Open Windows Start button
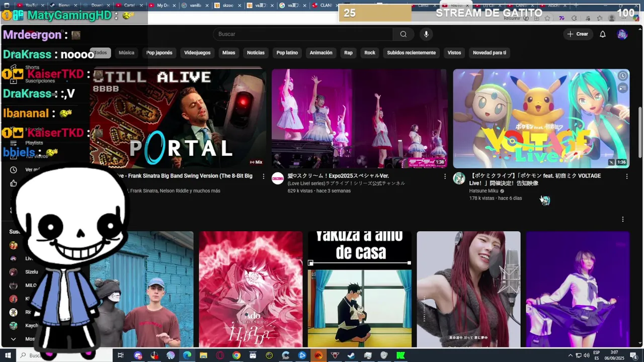This screenshot has width=644, height=362. pos(7,355)
